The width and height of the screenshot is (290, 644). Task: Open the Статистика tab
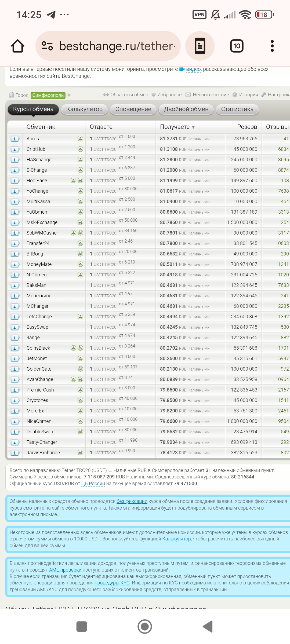237,109
